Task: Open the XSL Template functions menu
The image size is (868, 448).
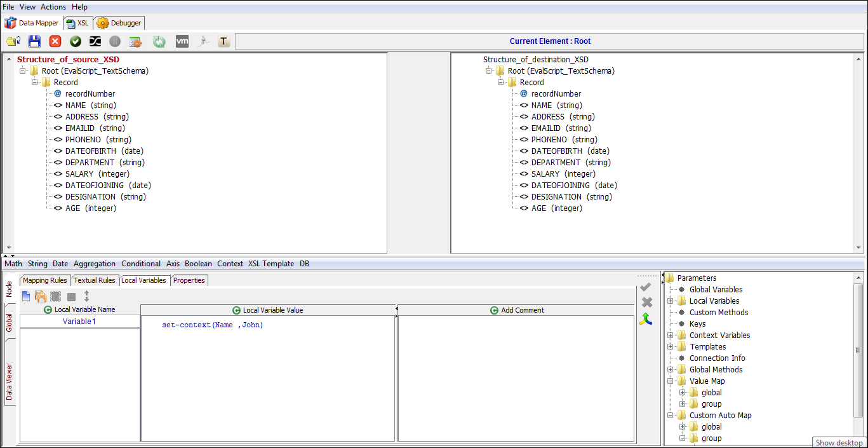Action: [x=271, y=263]
